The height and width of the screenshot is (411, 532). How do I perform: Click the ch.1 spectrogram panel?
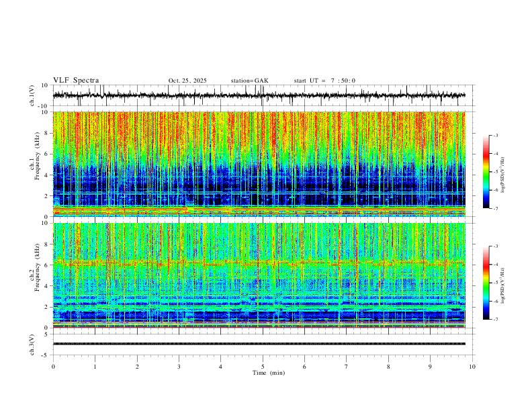tap(259, 164)
